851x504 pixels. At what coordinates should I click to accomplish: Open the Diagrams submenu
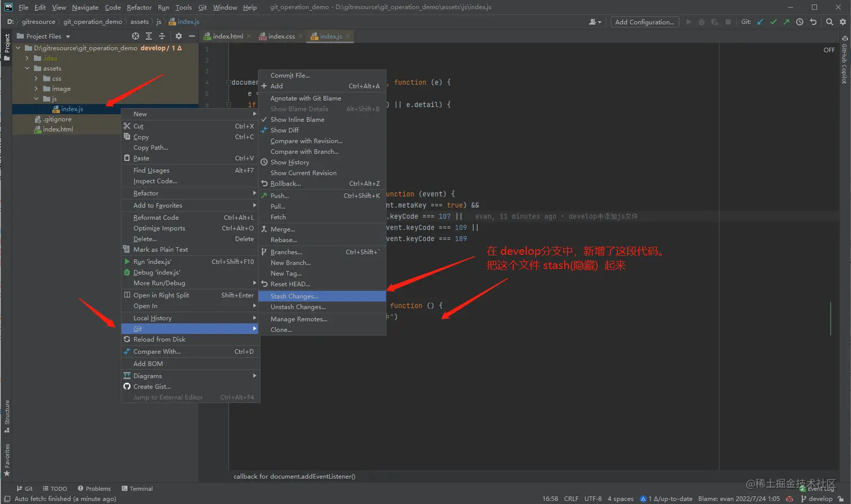(190, 376)
